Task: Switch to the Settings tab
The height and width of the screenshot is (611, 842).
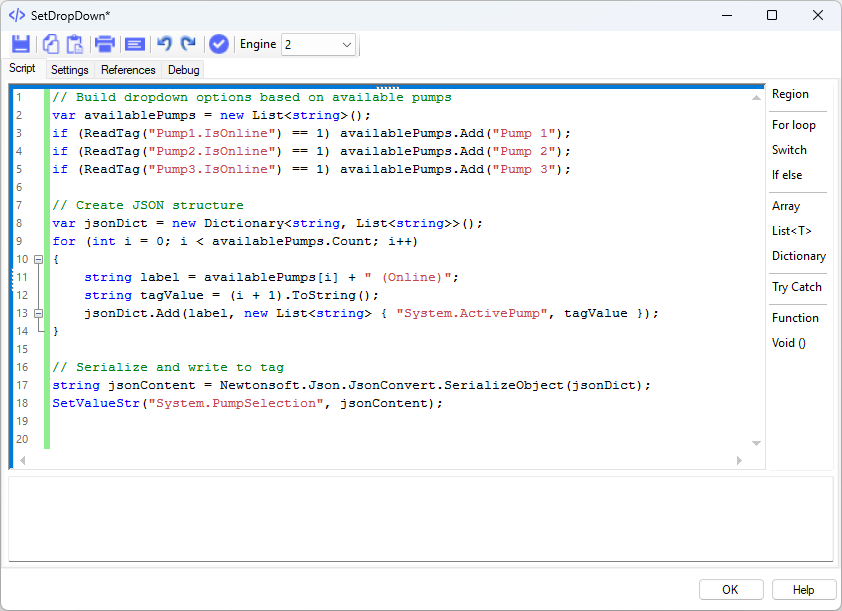Action: pos(70,70)
